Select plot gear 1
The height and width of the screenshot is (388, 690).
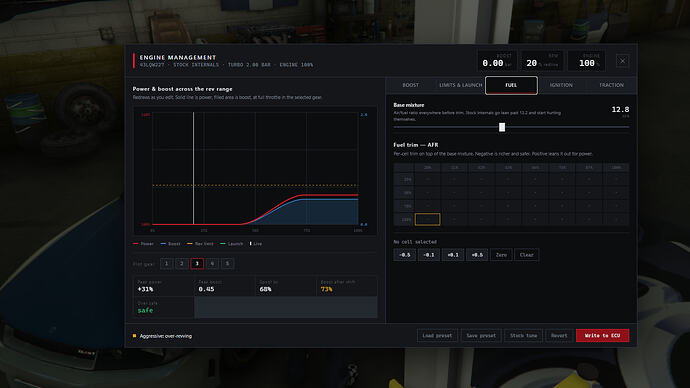(166, 264)
